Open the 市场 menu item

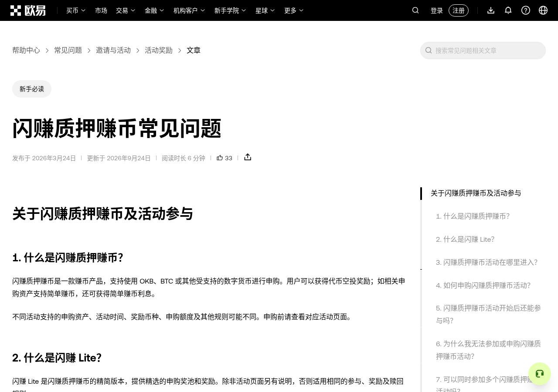click(x=101, y=10)
